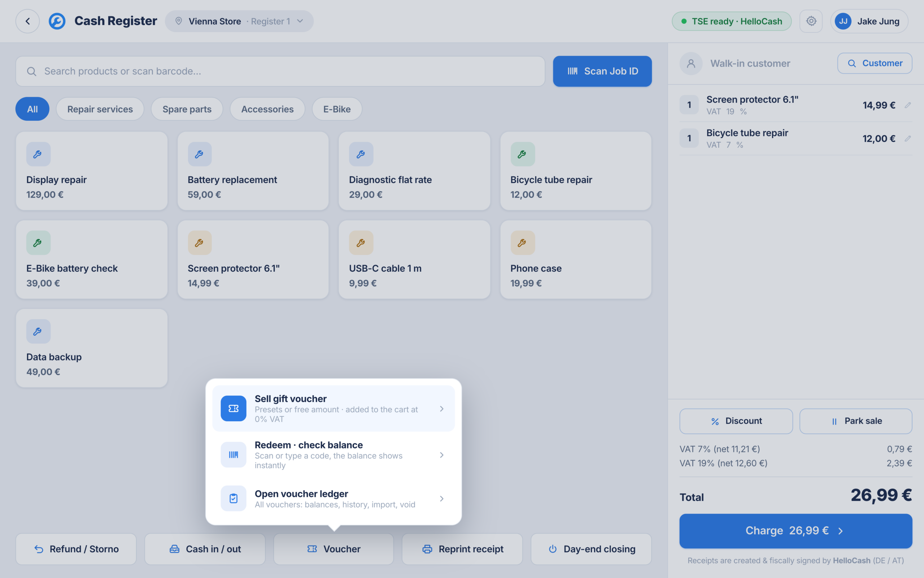Viewport: 924px width, 578px height.
Task: Add Display repair to cart
Action: click(x=92, y=171)
